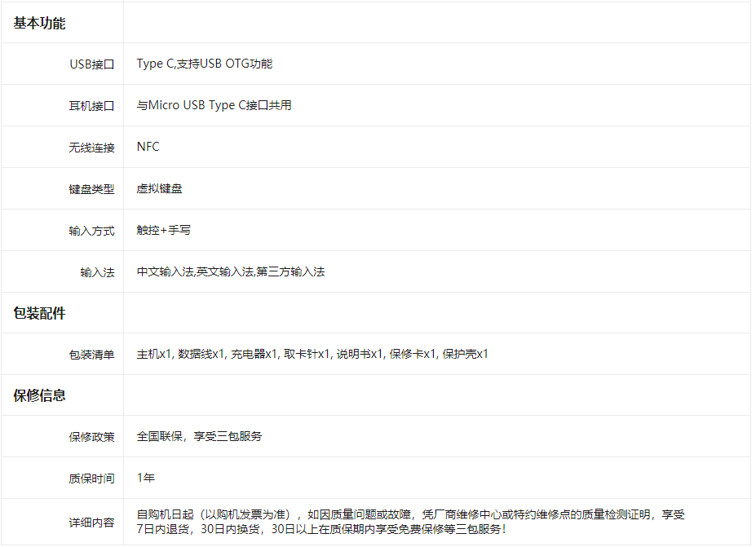The image size is (756, 547).
Task: Click the NFC value text
Action: coord(147,147)
